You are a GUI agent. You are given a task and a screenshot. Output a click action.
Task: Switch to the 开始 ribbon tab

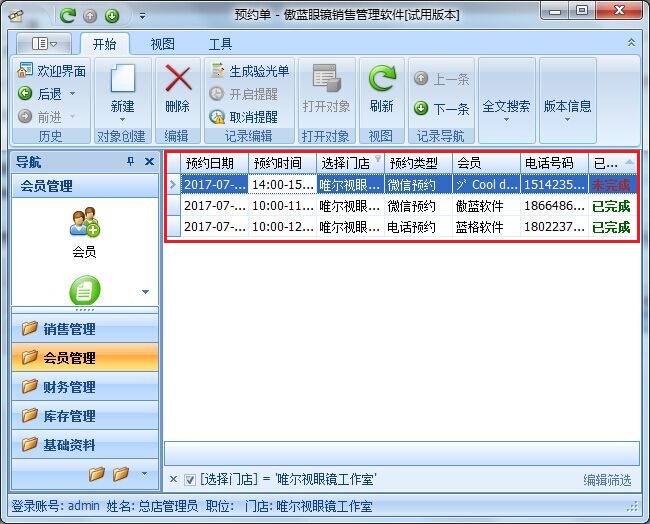104,44
